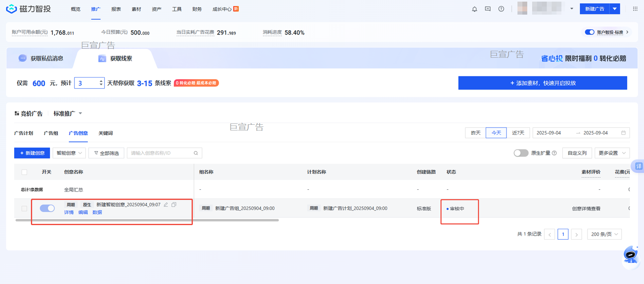Toggle the creative on/off switch
Screen dimensions: 644x284
pyautogui.click(x=47, y=208)
